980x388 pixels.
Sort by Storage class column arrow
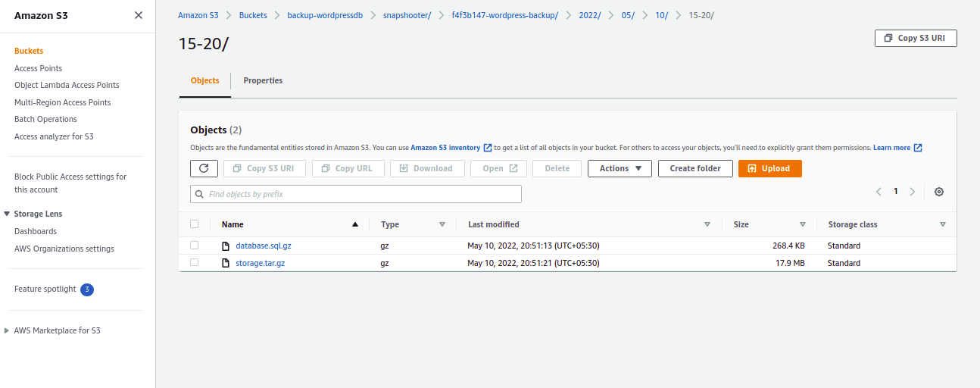[943, 224]
